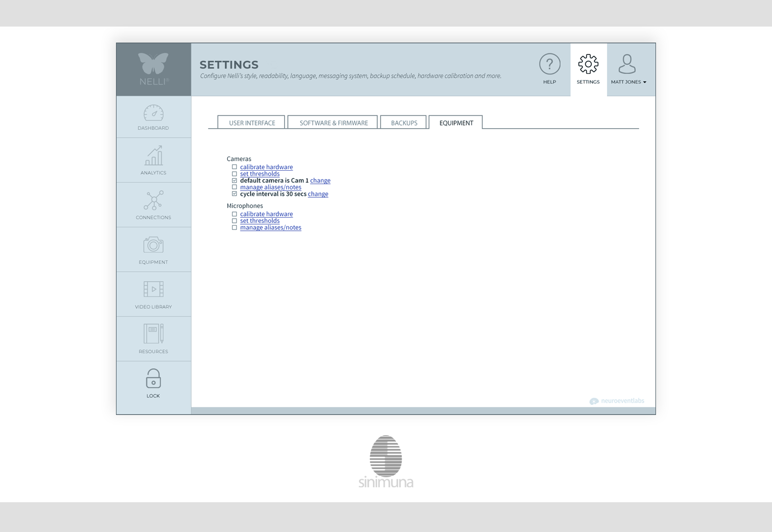The width and height of the screenshot is (772, 532).
Task: Click the Microphones section heading
Action: (x=245, y=206)
